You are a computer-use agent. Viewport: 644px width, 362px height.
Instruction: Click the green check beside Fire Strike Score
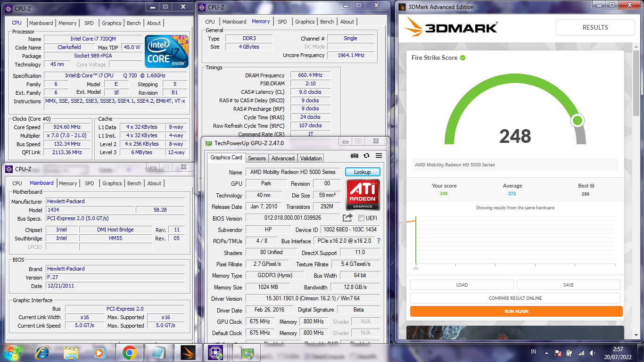pos(463,58)
